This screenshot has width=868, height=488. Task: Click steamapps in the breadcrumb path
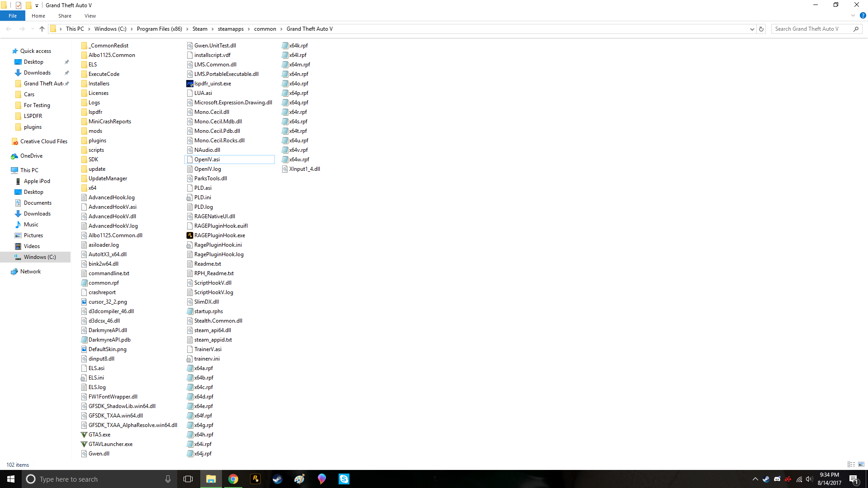pyautogui.click(x=231, y=29)
